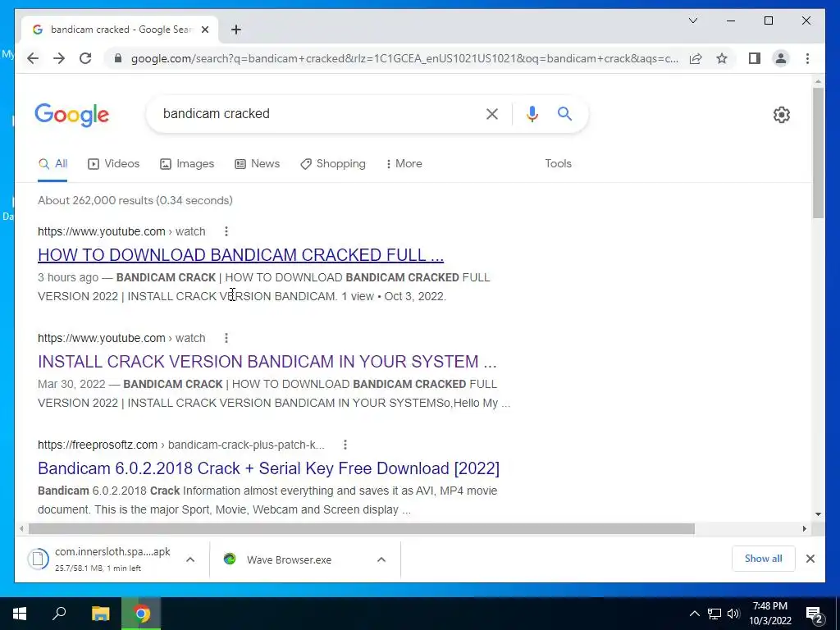Close the downloads bar
The image size is (840, 630).
point(810,559)
